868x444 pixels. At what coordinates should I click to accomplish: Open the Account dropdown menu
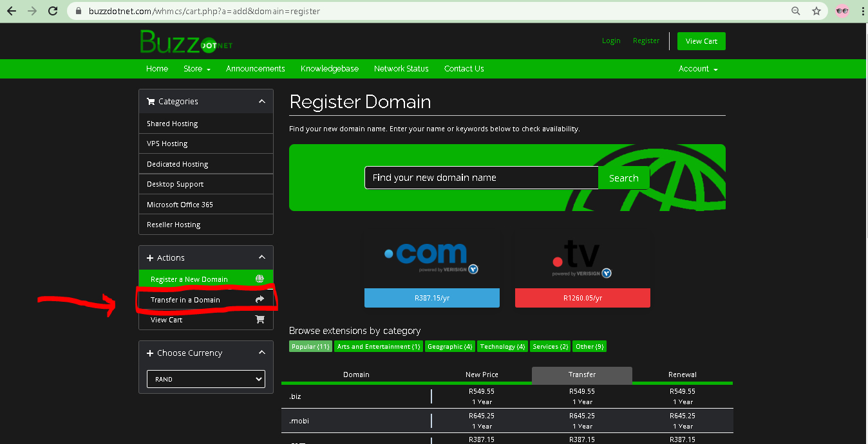click(x=697, y=69)
